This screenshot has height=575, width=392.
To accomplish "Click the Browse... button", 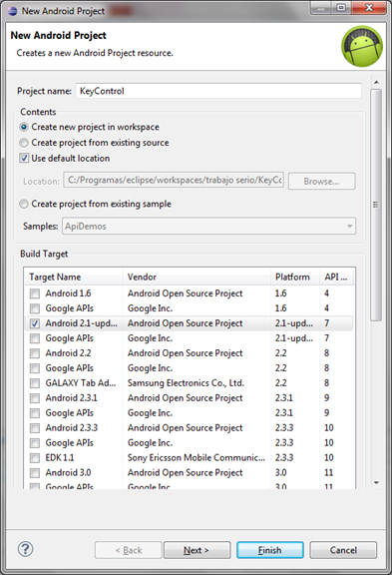I will [321, 181].
